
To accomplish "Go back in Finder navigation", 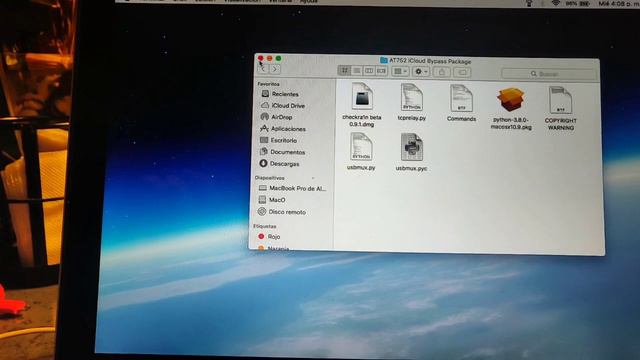I will (x=263, y=69).
